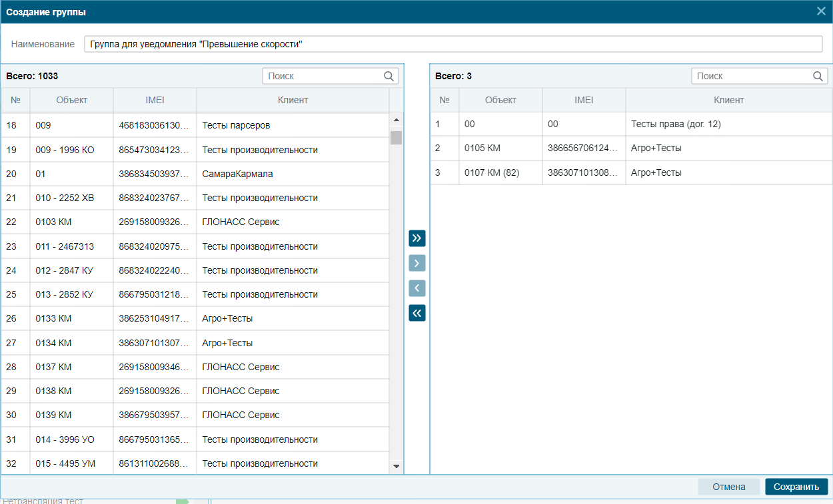Select row '013 - 2852 КУ'
The width and height of the screenshot is (833, 504).
[195, 294]
